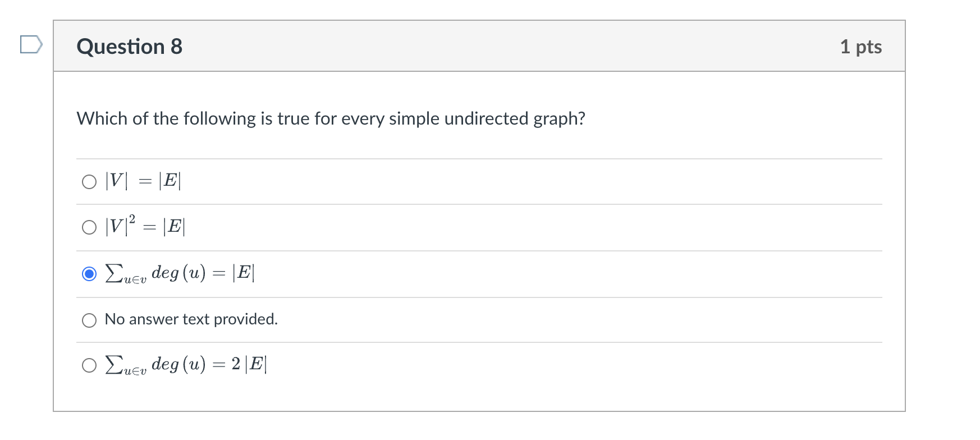Select the |V| = |E| answer option
Viewport: 980px width, 440px height.
[x=89, y=181]
